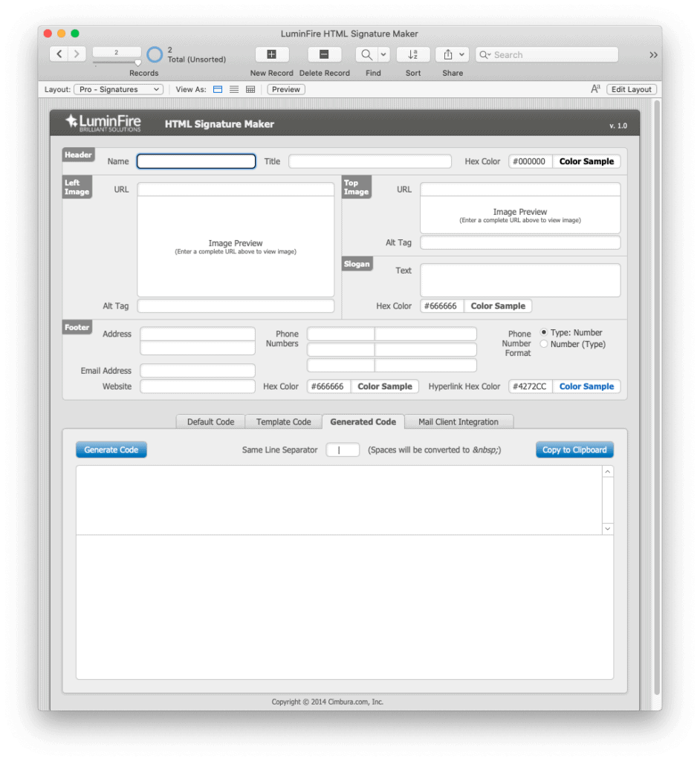Viewport: 700px width, 761px height.
Task: Click slogan Hex Color #666666 field
Action: [x=442, y=305]
